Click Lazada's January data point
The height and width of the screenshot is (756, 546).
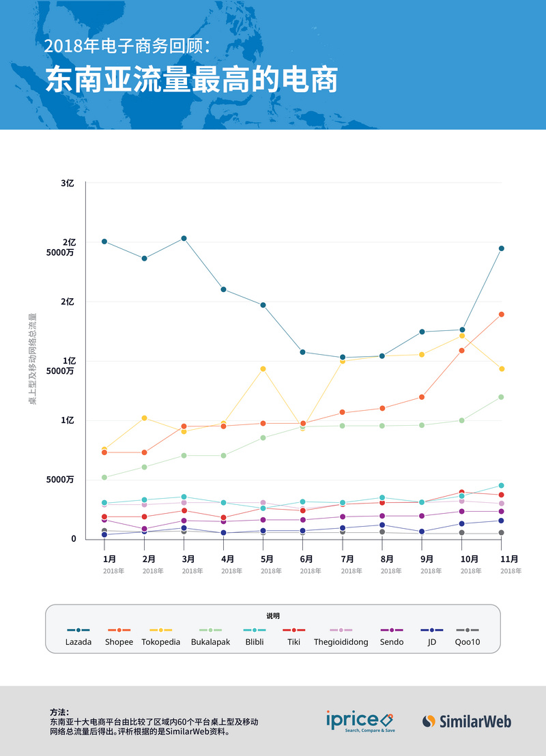(104, 242)
